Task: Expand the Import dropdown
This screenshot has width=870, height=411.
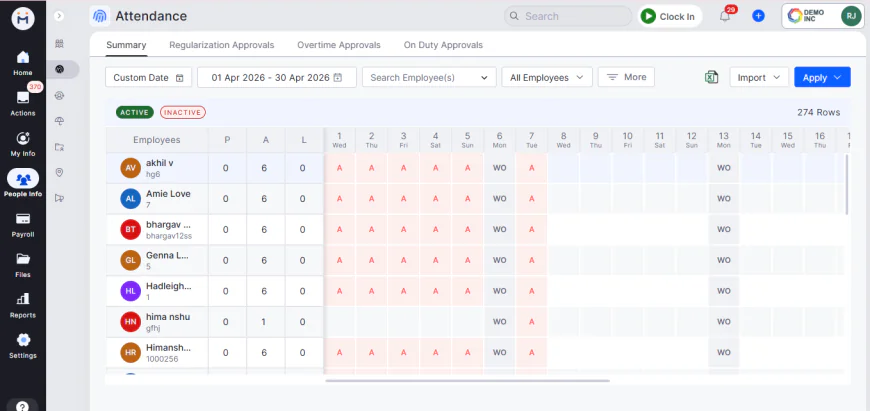Action: [759, 77]
